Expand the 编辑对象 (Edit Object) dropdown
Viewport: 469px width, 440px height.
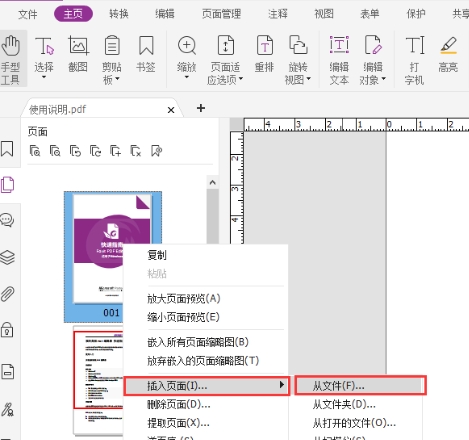[x=383, y=79]
